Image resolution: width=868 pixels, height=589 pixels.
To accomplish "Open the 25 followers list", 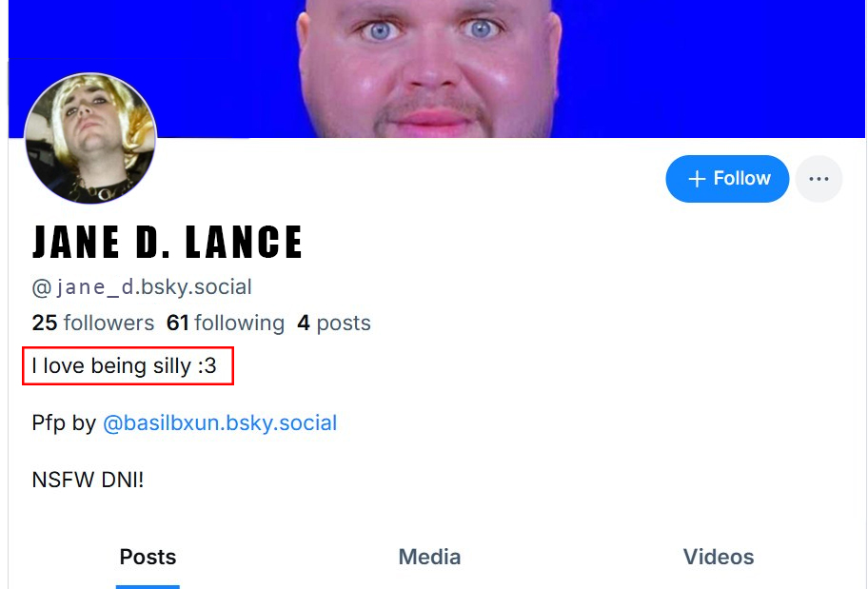I will [x=93, y=323].
